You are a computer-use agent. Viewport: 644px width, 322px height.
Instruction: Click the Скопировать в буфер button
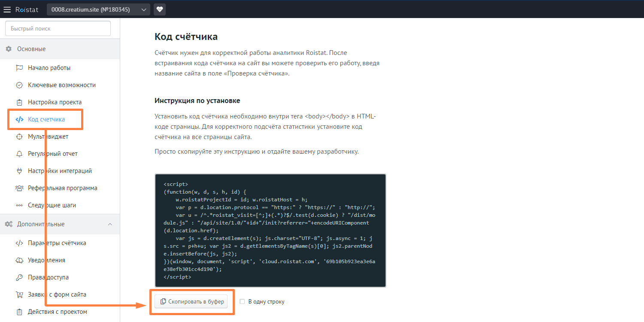point(192,302)
